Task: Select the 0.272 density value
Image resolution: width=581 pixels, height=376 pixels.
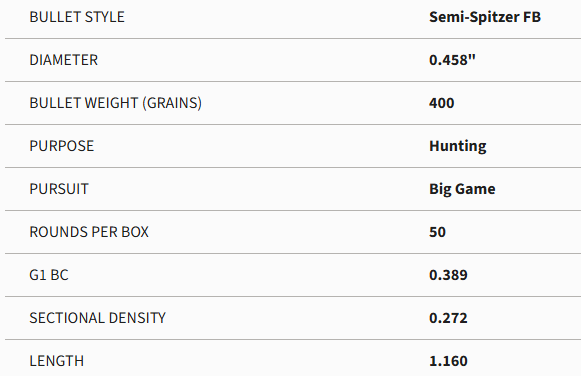Action: [x=448, y=318]
